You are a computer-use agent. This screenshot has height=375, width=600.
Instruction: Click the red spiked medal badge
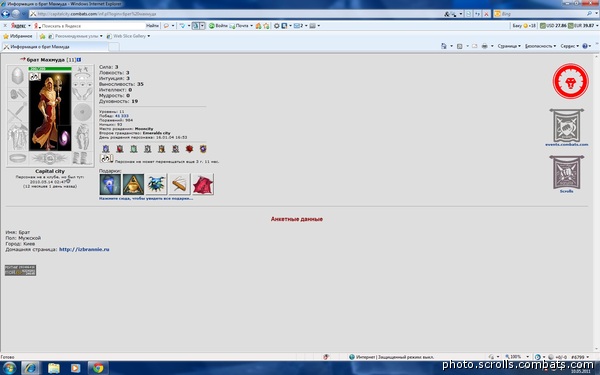[189, 149]
